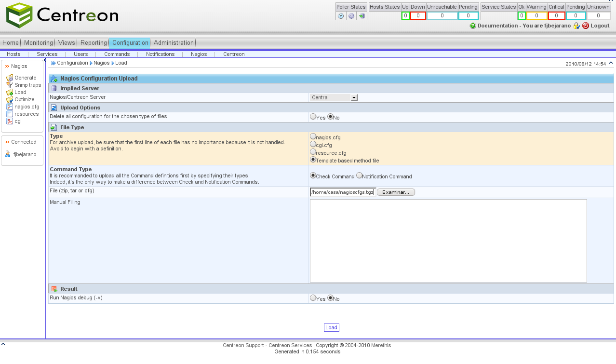Open the Centreon Support footer link
The image size is (616, 364).
(243, 346)
